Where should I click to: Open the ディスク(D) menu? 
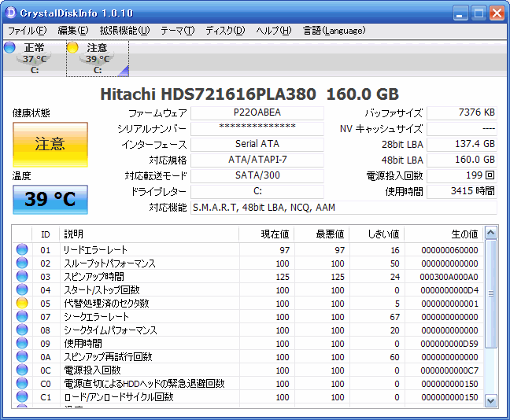pos(225,31)
